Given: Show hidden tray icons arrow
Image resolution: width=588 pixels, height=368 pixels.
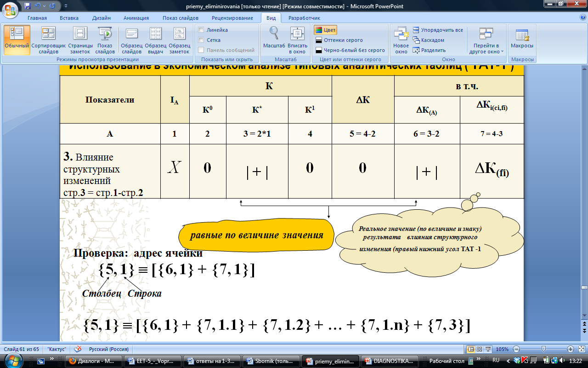Looking at the screenshot, I should point(507,361).
